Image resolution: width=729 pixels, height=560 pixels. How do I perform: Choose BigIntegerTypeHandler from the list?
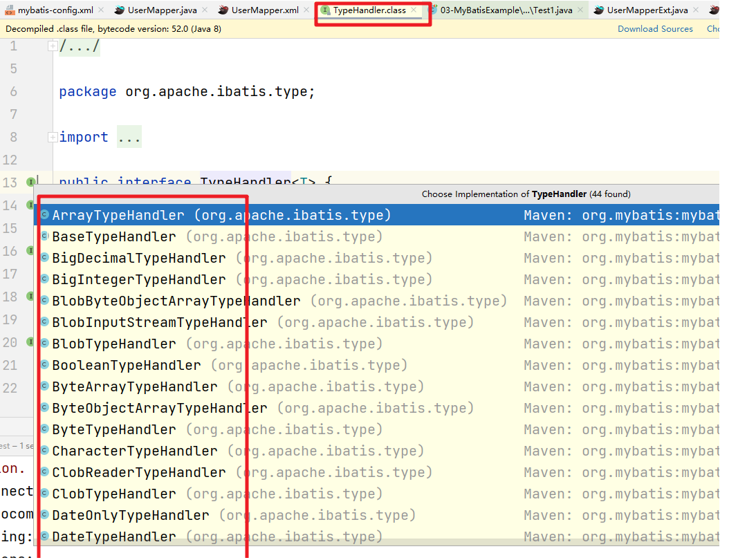tap(376, 279)
